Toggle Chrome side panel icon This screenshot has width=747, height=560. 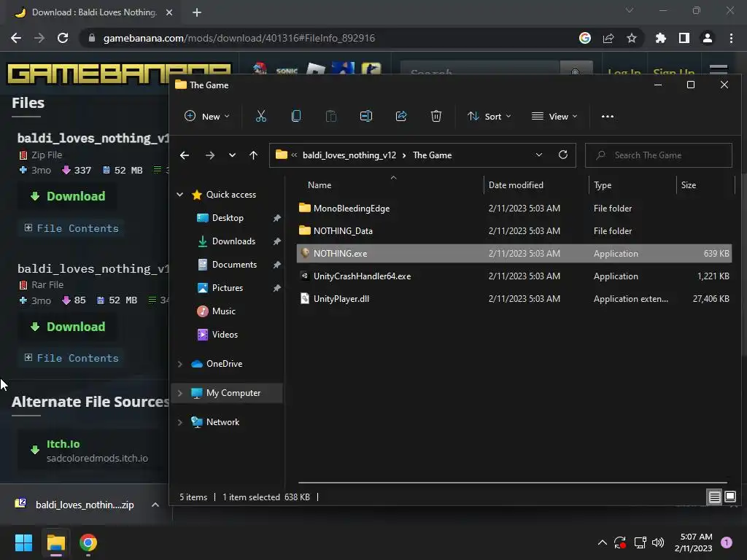[684, 38]
